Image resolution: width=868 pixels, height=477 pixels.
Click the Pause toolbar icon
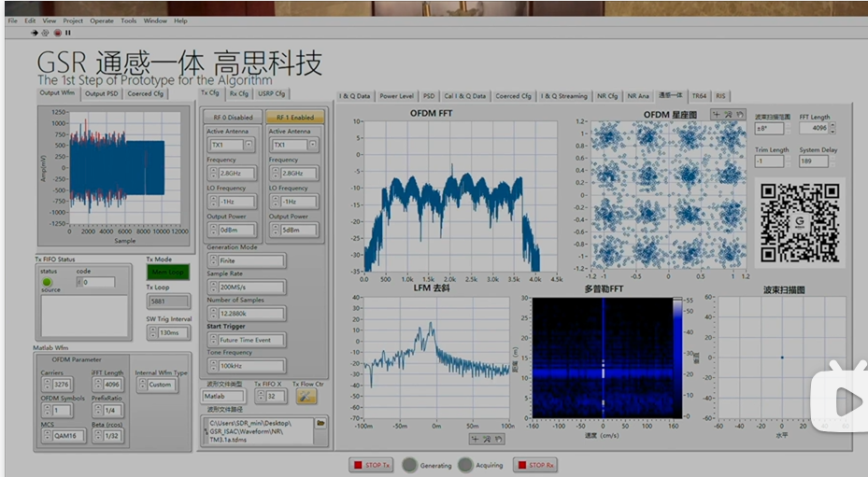68,34
